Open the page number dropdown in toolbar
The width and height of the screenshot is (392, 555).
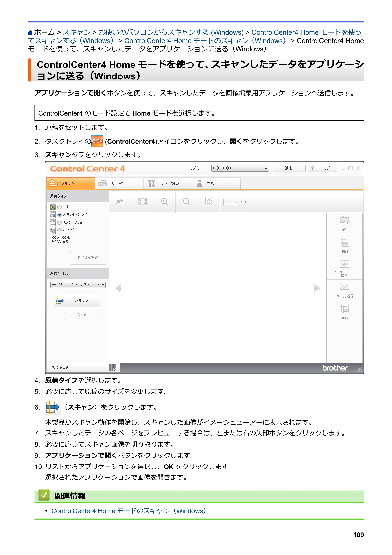[231, 202]
